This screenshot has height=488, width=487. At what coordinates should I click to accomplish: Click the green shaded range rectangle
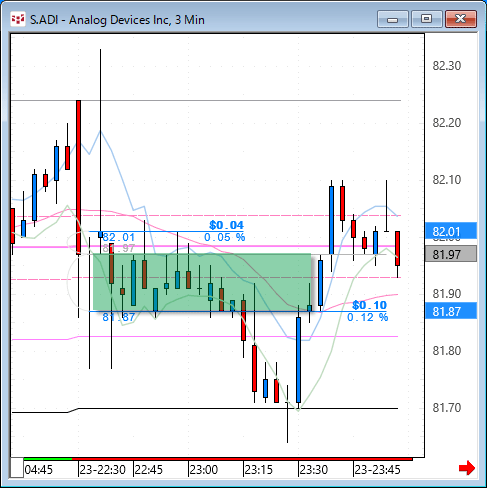tap(202, 282)
